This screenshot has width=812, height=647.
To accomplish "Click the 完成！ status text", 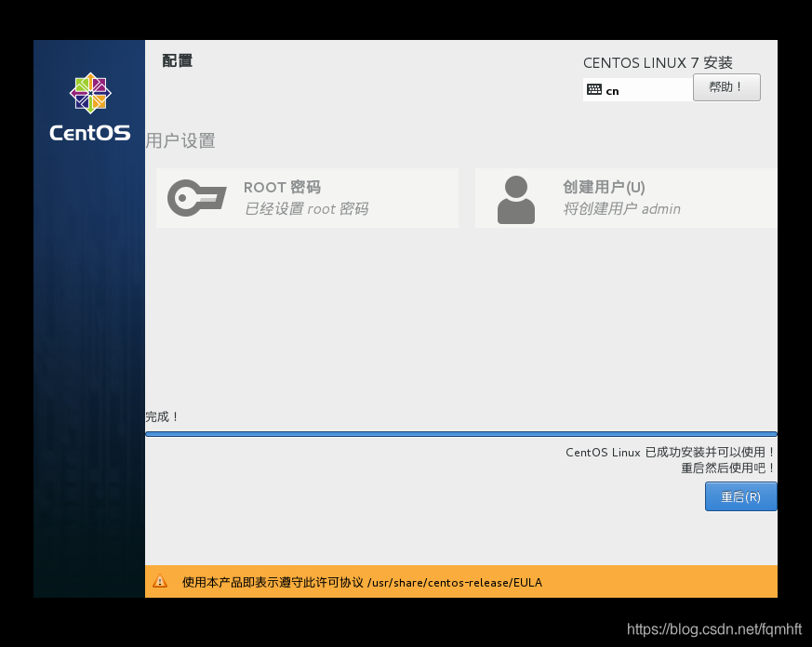I will tap(162, 416).
